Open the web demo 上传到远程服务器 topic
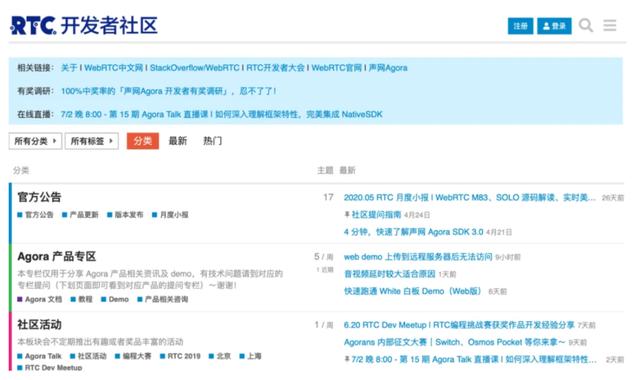This screenshot has height=380, width=640. click(x=418, y=257)
